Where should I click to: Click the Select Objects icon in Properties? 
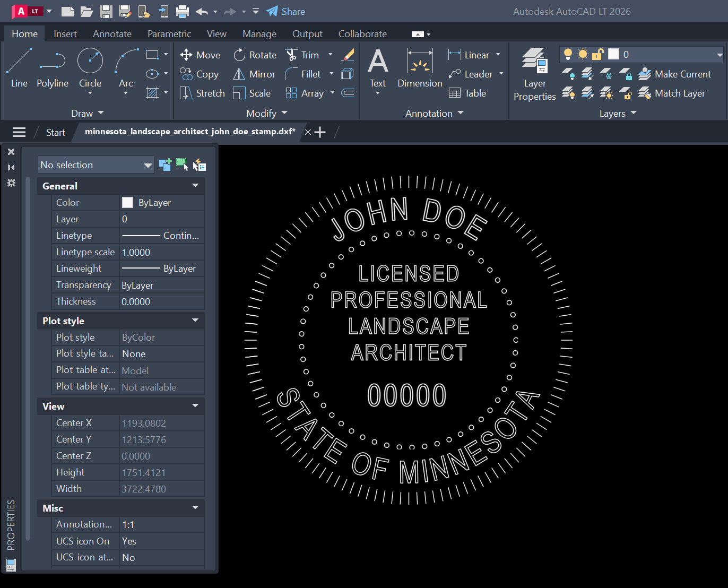[x=183, y=165]
